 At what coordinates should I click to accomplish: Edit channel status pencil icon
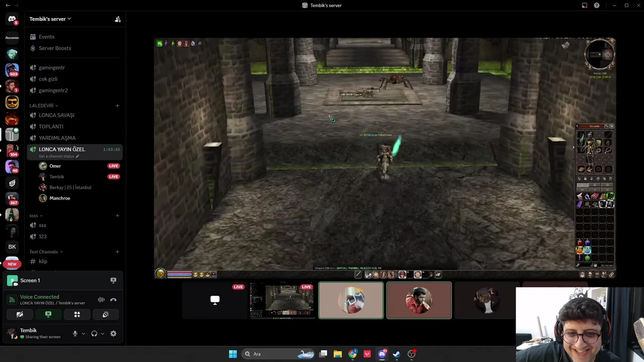(77, 156)
